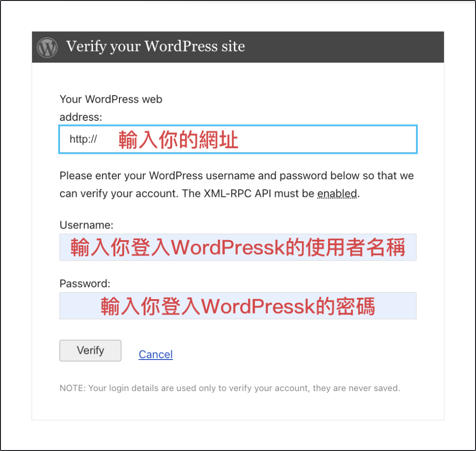
Task: Focus the Username input field
Action: click(238, 247)
